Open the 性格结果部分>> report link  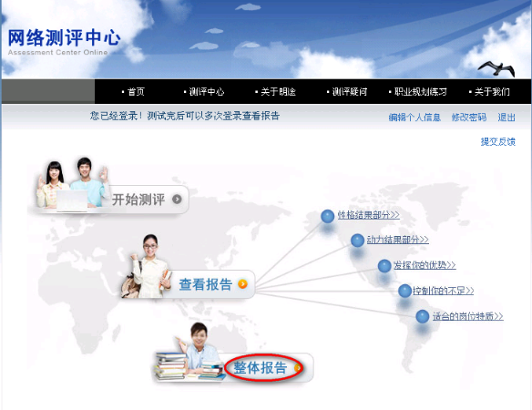click(368, 215)
